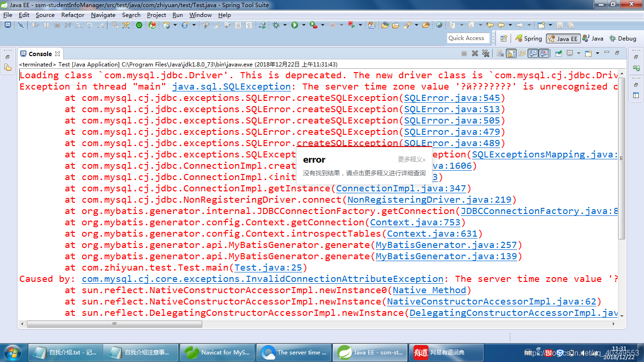Click Clear Console icon
This screenshot has height=362, width=644.
click(500, 53)
